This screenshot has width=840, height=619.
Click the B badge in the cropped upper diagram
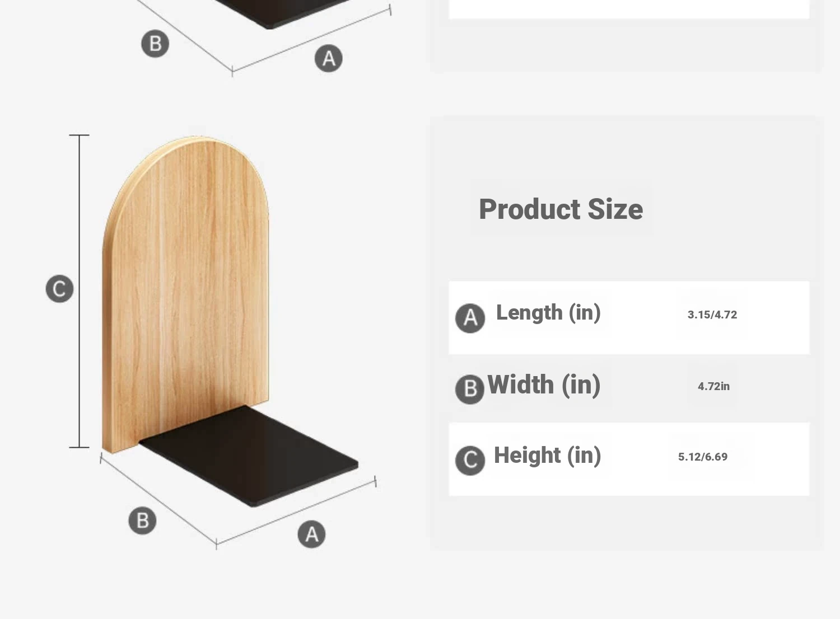coord(155,44)
